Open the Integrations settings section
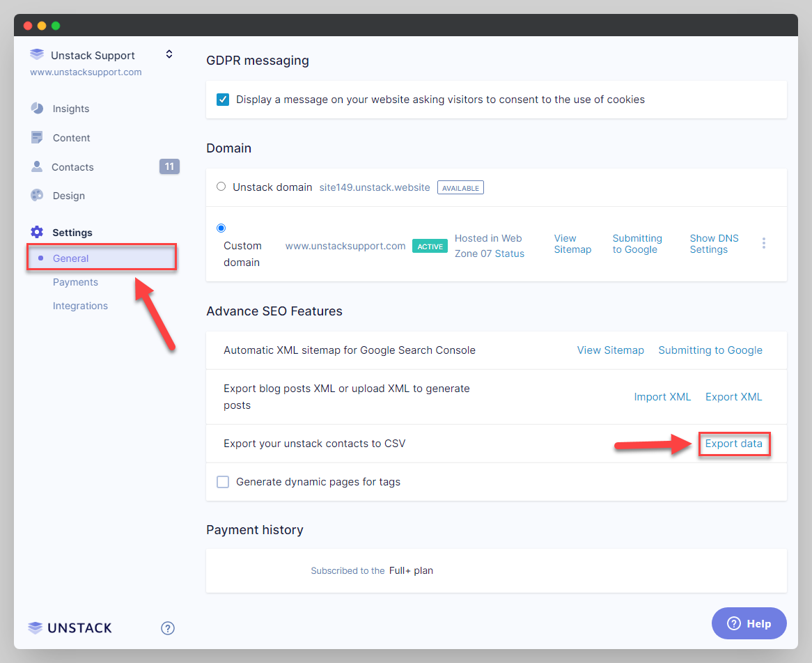The width and height of the screenshot is (812, 663). tap(80, 306)
